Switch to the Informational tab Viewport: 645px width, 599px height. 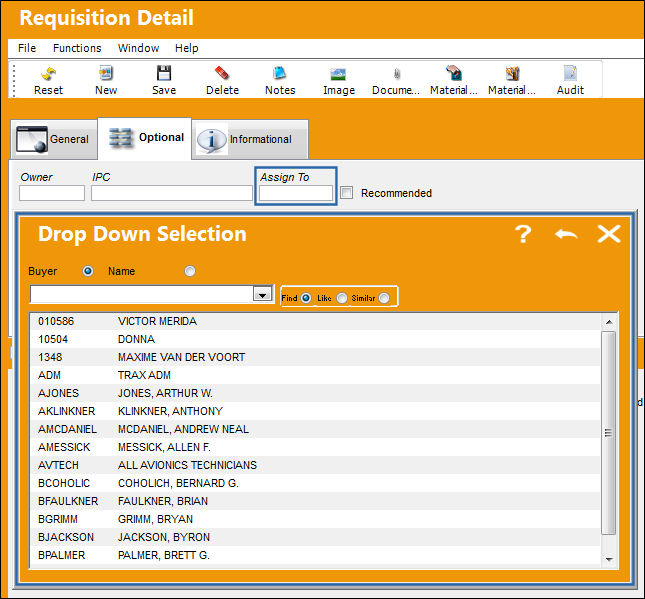tap(250, 139)
